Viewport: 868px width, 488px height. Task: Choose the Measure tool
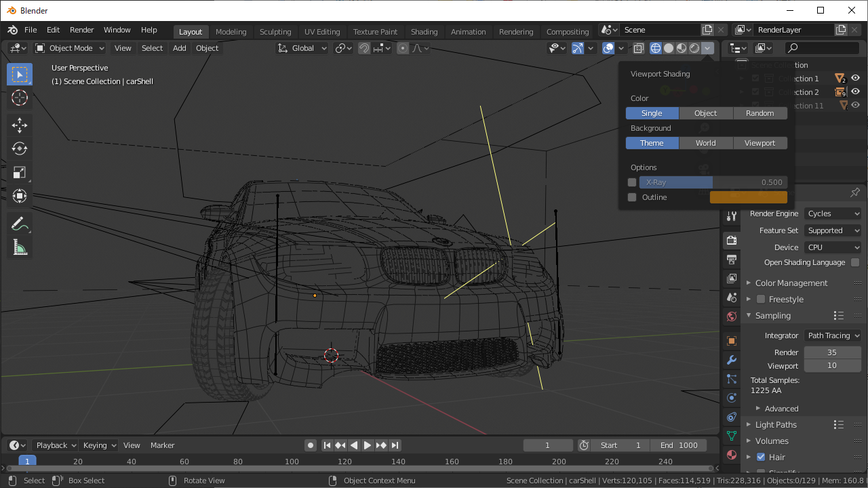click(20, 248)
